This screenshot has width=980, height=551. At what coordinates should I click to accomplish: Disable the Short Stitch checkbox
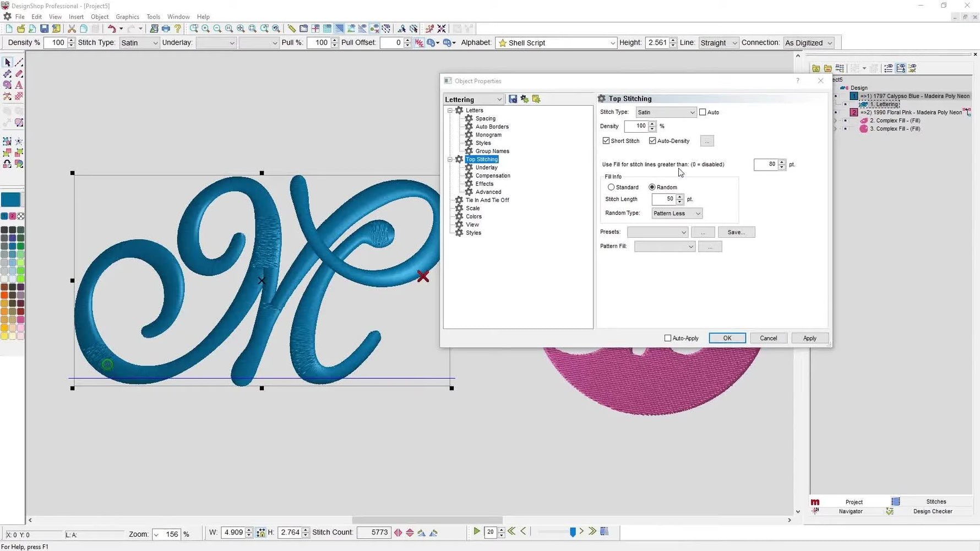pyautogui.click(x=606, y=141)
